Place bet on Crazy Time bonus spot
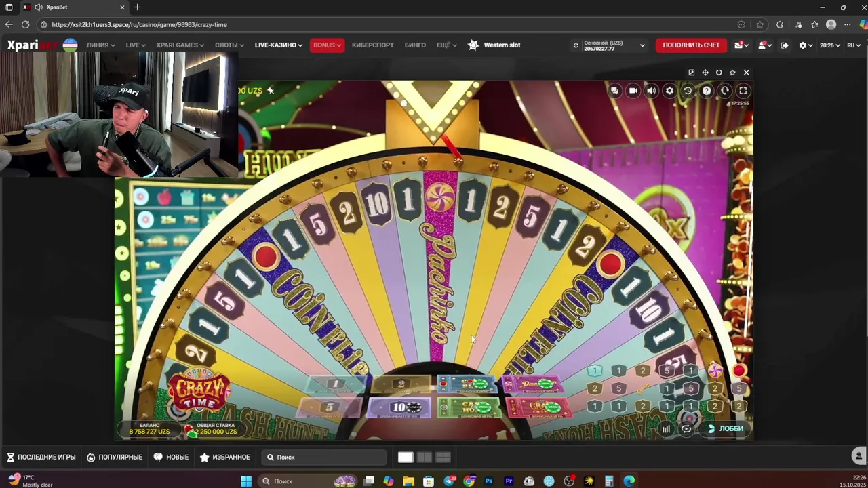This screenshot has width=868, height=488. [540, 407]
